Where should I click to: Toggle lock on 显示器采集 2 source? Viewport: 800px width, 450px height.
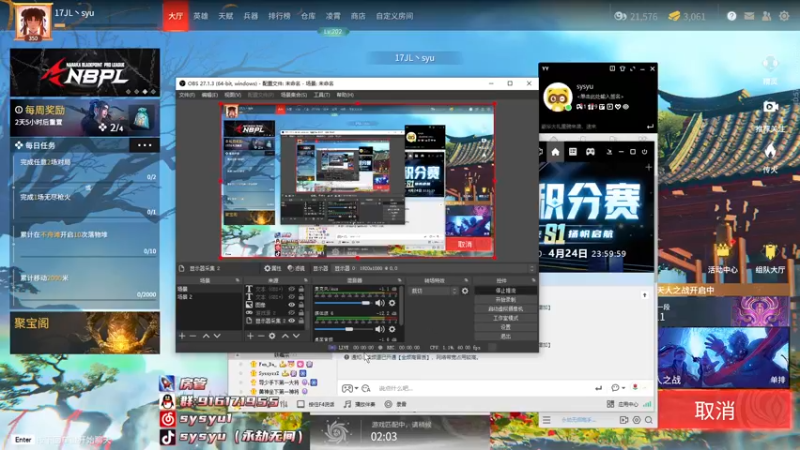[x=301, y=321]
